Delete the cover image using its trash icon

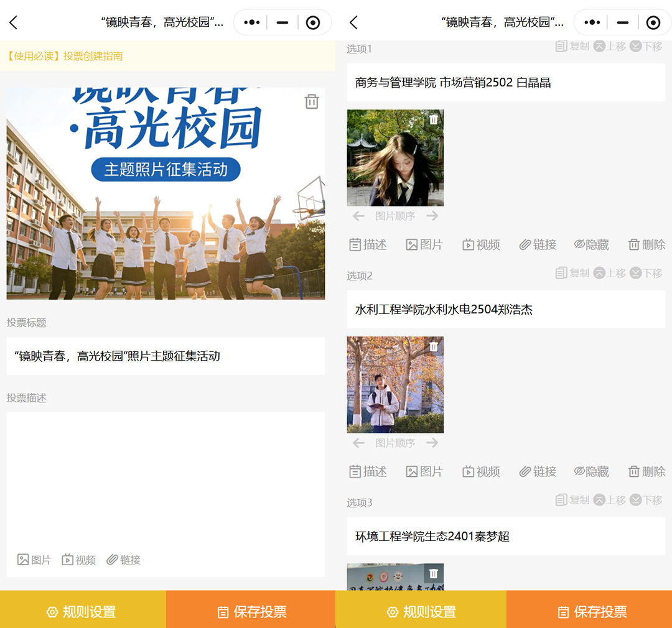pyautogui.click(x=310, y=101)
